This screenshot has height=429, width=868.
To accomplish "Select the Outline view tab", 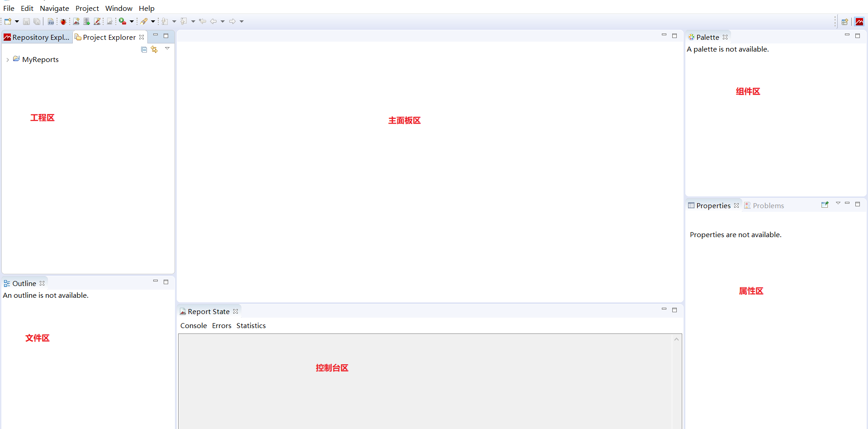I will [x=24, y=283].
